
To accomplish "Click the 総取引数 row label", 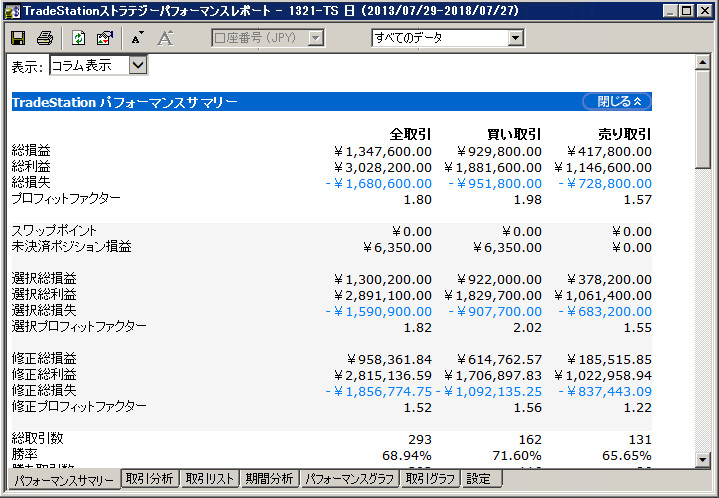I will 37,438.
